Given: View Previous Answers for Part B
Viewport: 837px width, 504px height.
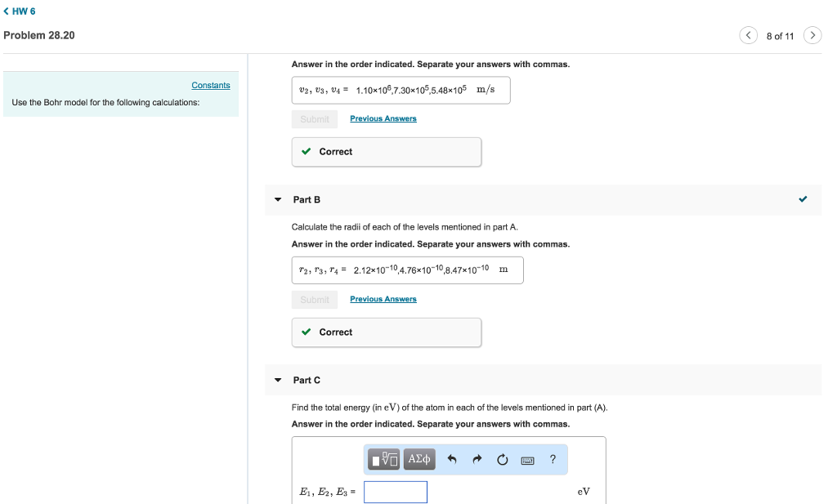Looking at the screenshot, I should pyautogui.click(x=383, y=299).
